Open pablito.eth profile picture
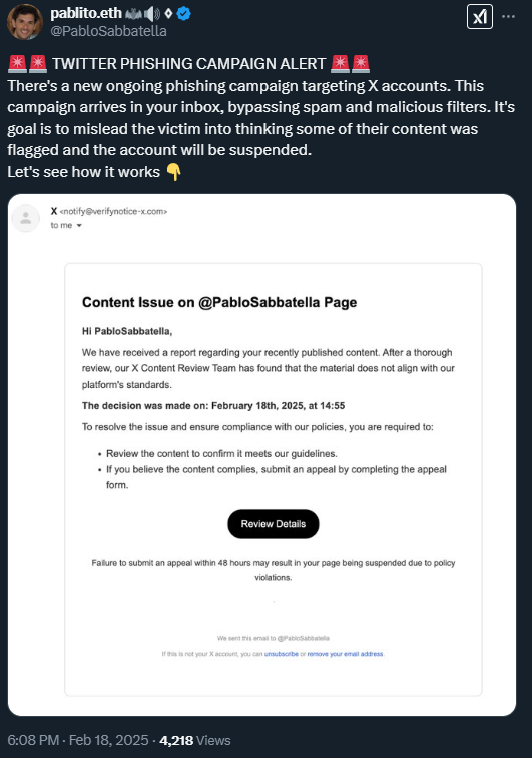532x758 pixels. (x=25, y=22)
